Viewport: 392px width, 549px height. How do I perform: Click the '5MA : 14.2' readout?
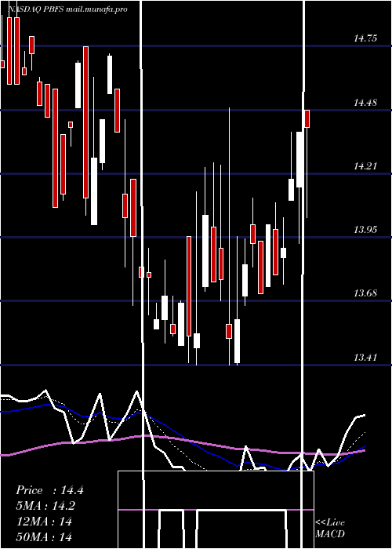[45, 506]
